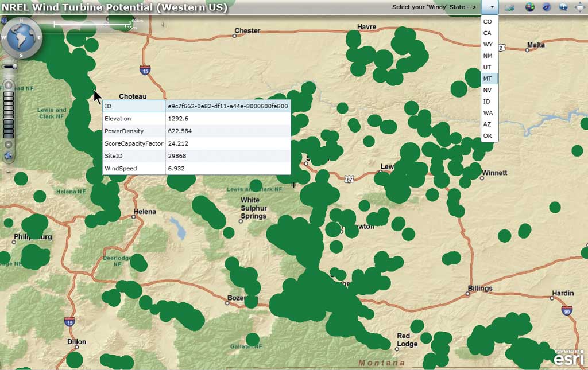Pan east using the compass E marker
The width and height of the screenshot is (588, 370).
[39, 37]
